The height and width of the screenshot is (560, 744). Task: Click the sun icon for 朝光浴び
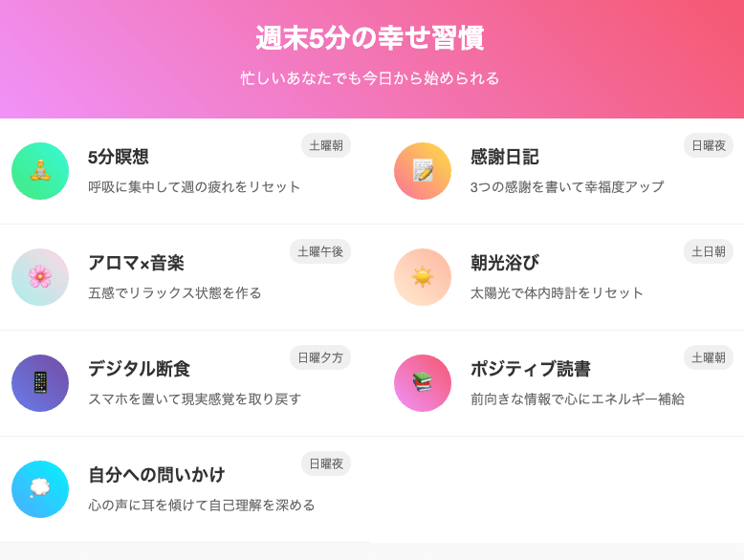coord(423,277)
